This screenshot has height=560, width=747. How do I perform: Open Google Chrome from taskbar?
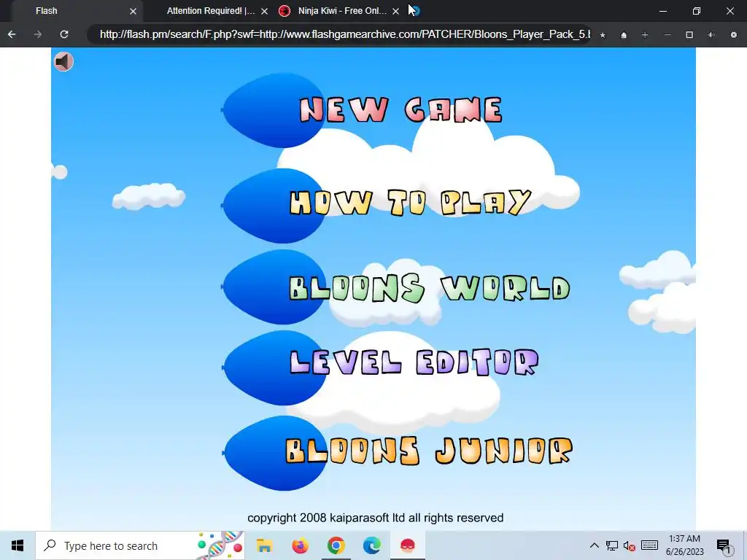point(336,545)
